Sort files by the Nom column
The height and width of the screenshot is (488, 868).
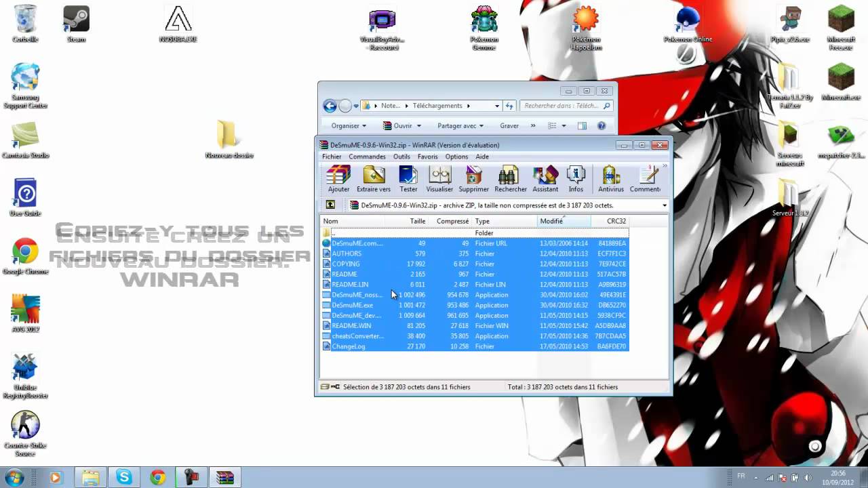(353, 221)
